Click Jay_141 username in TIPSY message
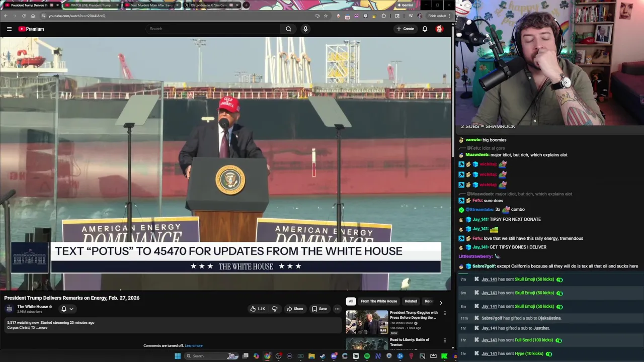644x362 pixels. [480, 219]
